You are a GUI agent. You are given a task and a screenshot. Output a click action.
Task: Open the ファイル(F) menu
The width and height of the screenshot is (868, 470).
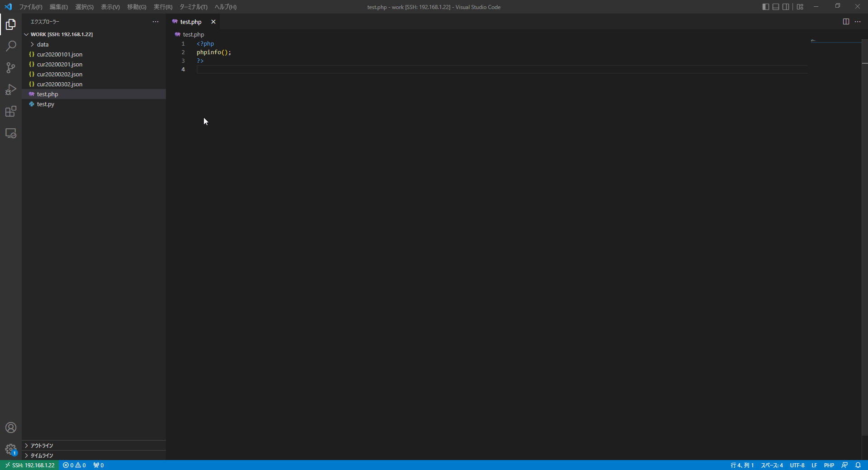click(x=31, y=7)
